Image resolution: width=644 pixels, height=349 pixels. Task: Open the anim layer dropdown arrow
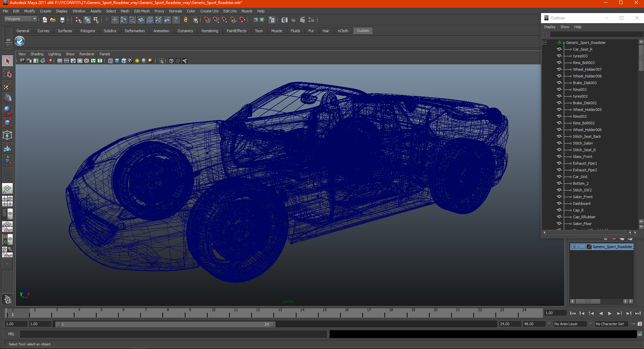[549, 324]
